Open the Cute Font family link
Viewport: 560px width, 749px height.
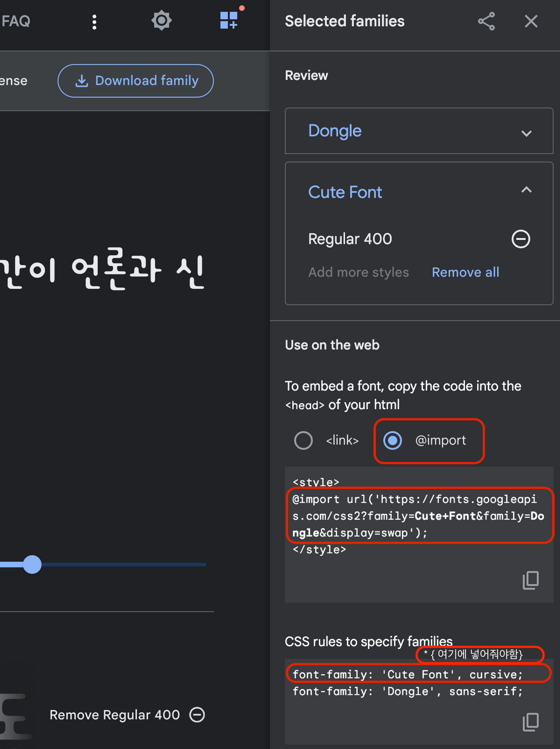(x=345, y=192)
